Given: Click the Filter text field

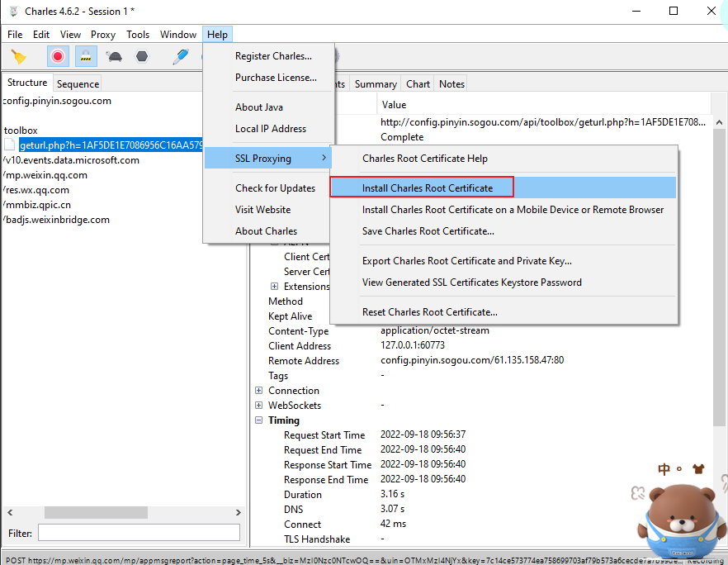Looking at the screenshot, I should [139, 533].
